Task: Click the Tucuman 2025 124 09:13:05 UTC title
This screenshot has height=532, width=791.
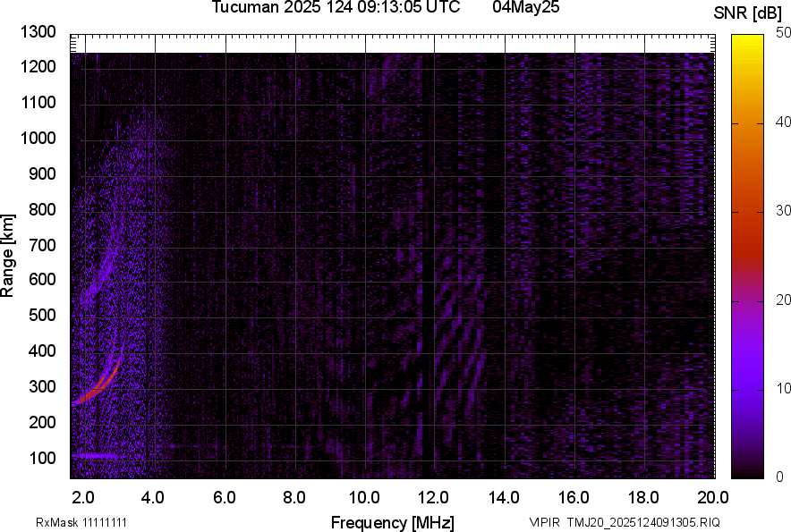Action: pos(336,7)
